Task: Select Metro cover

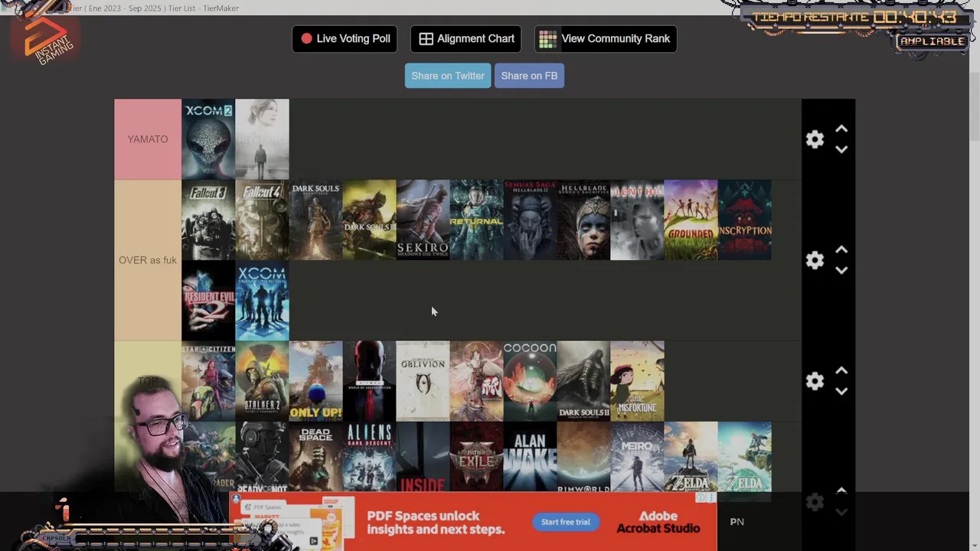Action: coord(637,457)
